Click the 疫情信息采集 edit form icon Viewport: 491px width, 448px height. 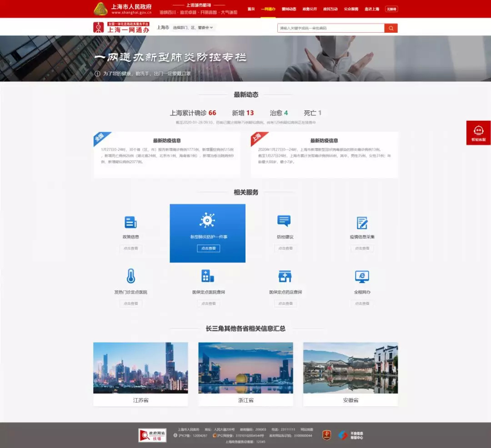[362, 223]
